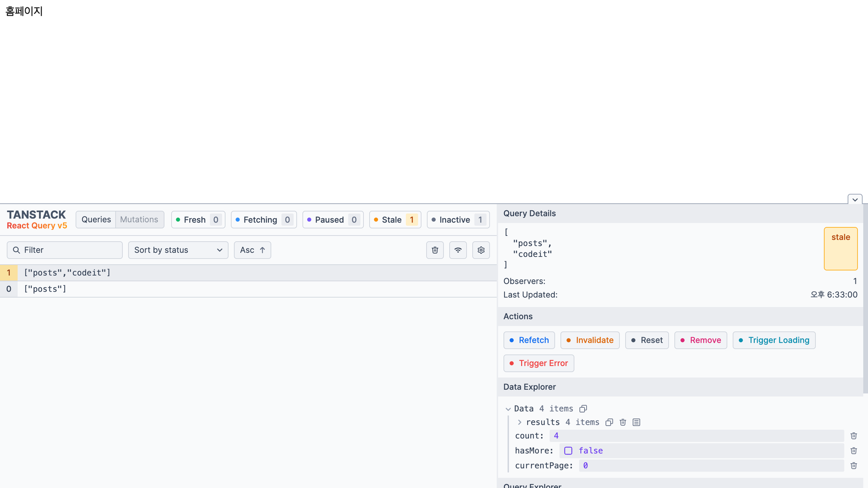This screenshot has height=488, width=868.
Task: Click the Filter input field
Action: coord(69,250)
